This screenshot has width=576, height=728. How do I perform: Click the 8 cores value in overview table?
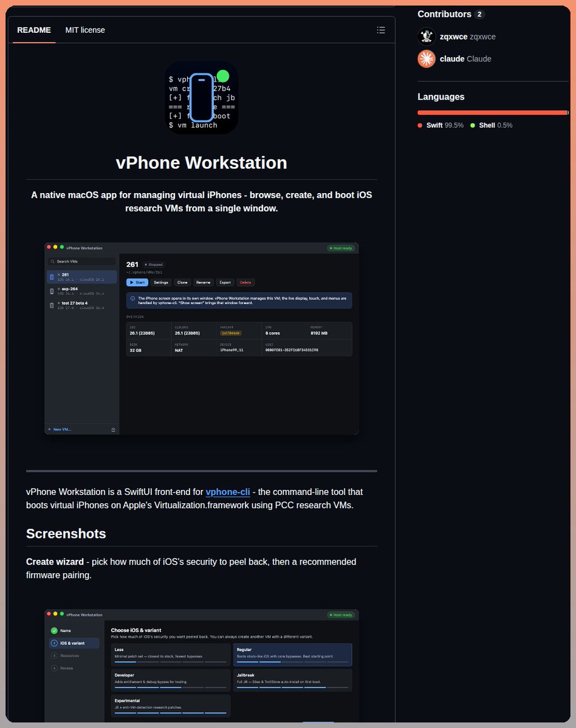273,333
